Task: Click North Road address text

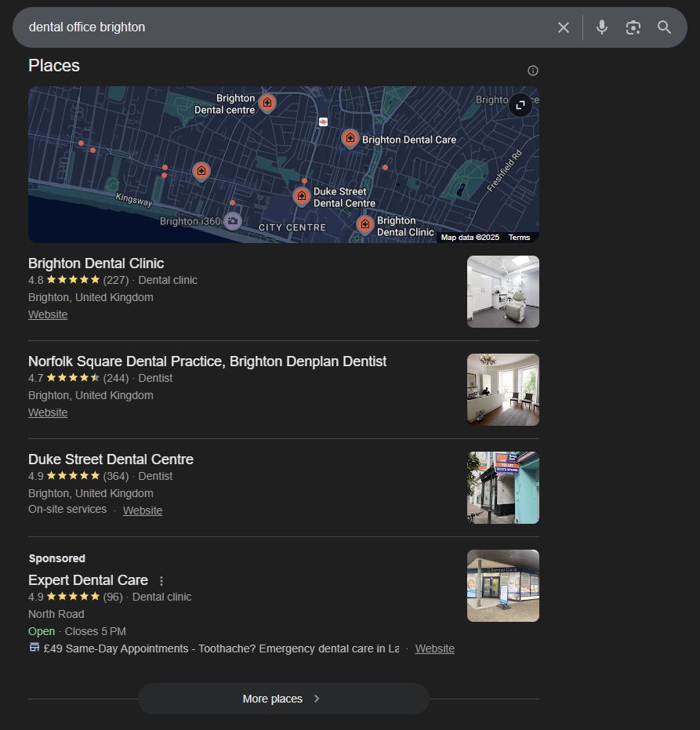Action: click(x=56, y=614)
